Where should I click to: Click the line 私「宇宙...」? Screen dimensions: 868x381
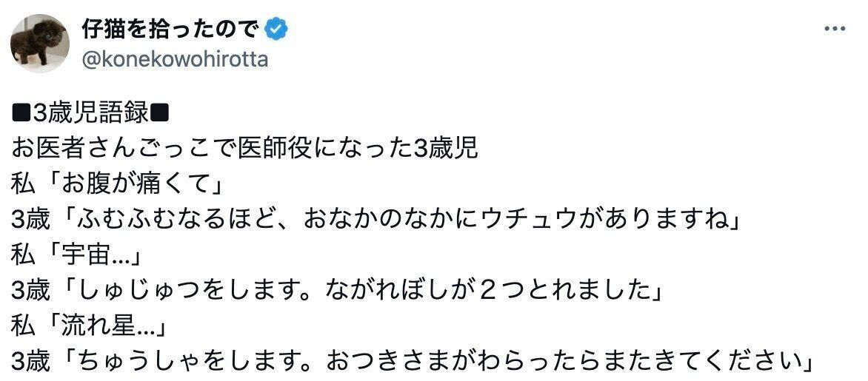coord(79,255)
